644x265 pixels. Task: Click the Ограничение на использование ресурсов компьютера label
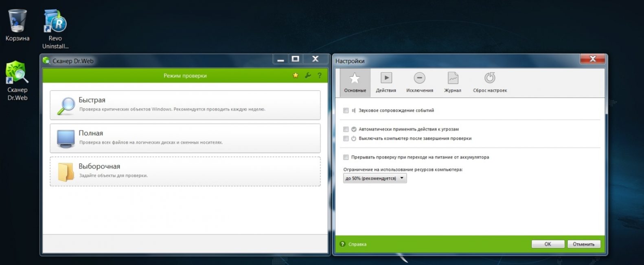coord(403,170)
